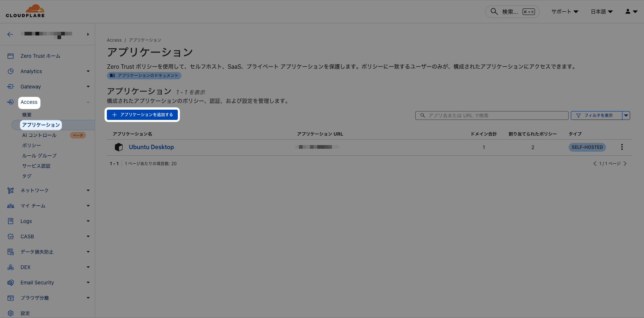Open the 日本語 language dropdown
The width and height of the screenshot is (644, 318).
click(602, 12)
